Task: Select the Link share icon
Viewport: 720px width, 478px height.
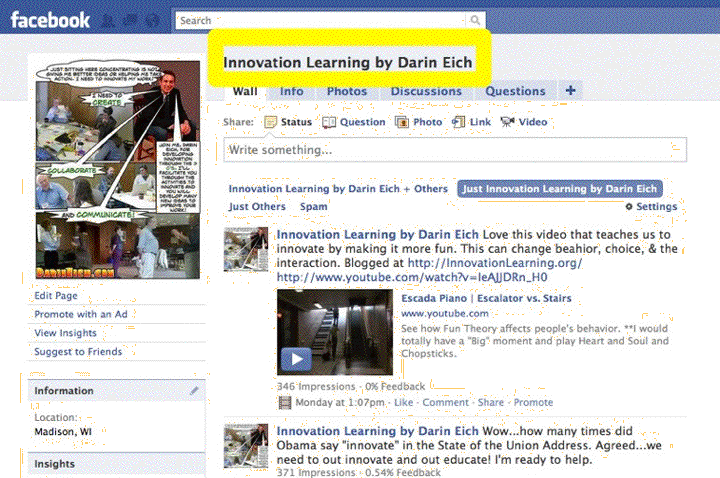Action: click(x=458, y=122)
